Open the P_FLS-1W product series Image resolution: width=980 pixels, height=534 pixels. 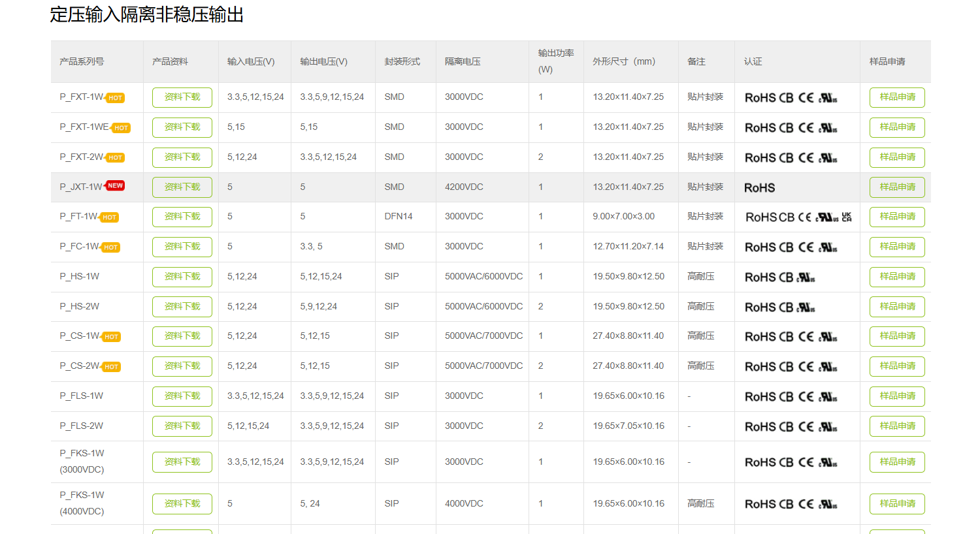(x=82, y=396)
